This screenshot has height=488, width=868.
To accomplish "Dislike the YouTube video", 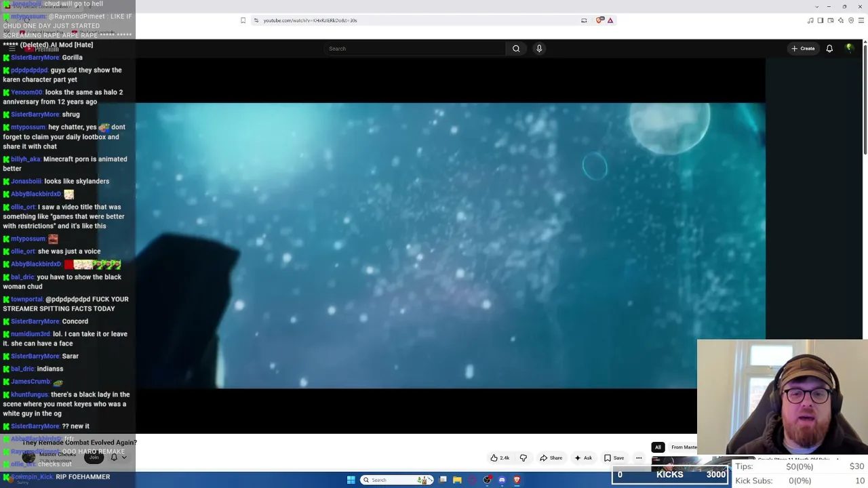I will click(524, 458).
